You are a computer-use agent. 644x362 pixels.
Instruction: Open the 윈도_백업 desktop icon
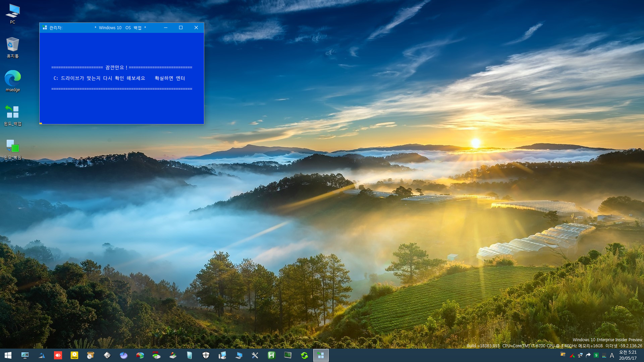[x=13, y=115]
